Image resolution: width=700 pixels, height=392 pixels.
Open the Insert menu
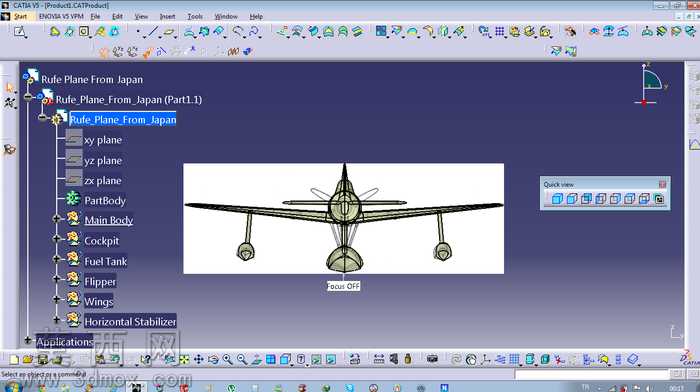tap(167, 17)
